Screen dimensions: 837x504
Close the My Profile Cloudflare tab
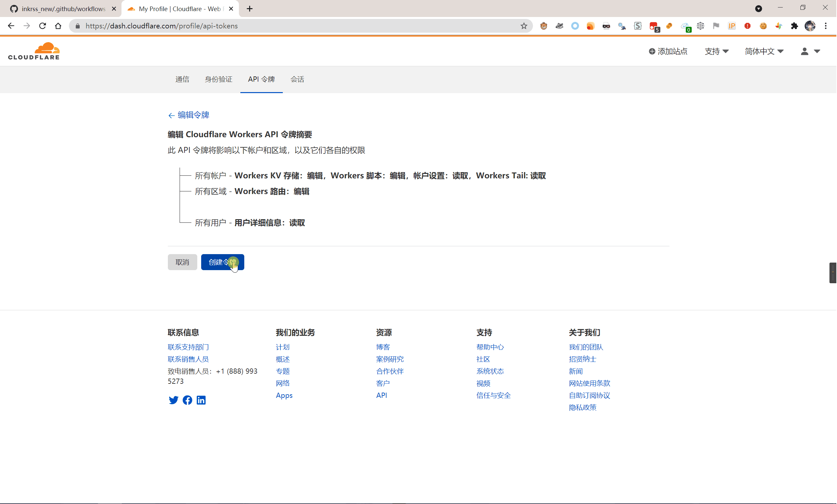231,9
